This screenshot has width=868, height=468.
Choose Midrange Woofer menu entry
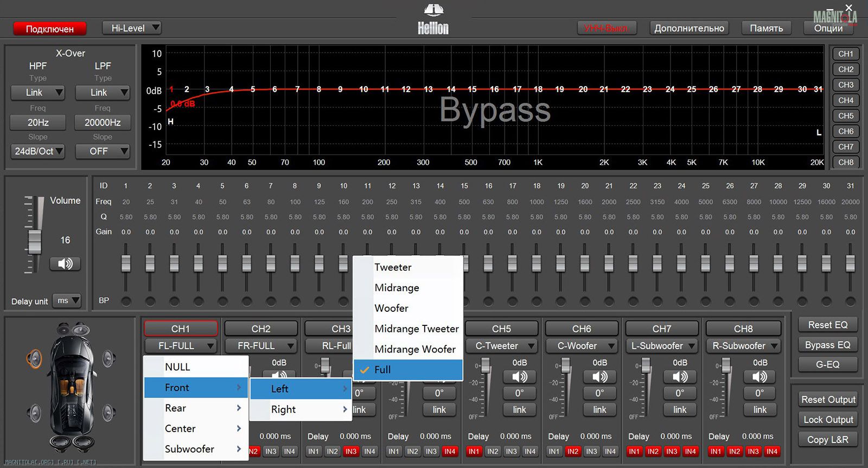(408, 349)
